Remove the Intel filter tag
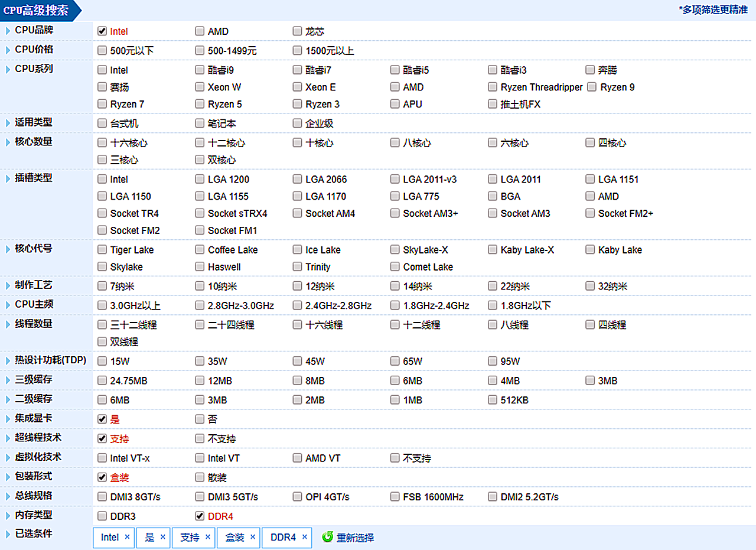Screen dimensions: 756x550 point(127,538)
